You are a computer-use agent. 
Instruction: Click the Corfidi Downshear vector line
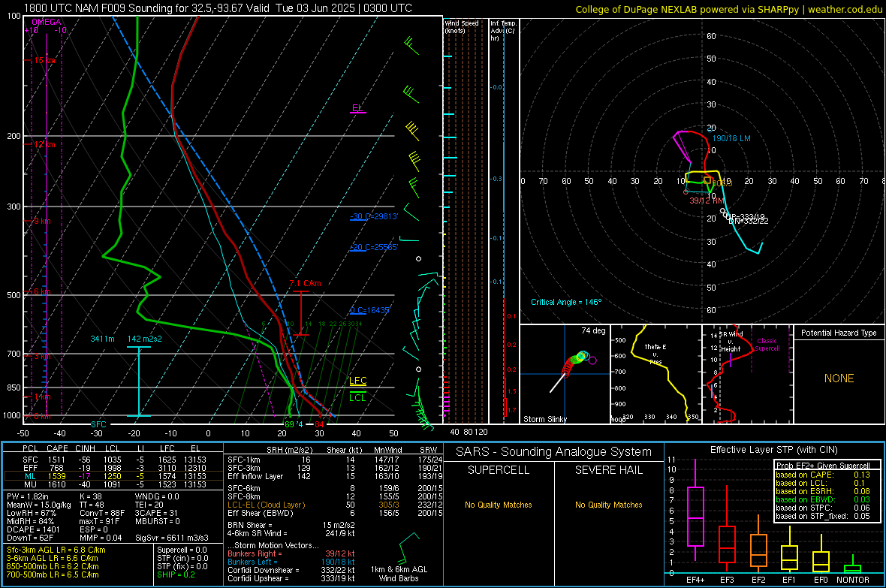tap(291, 571)
